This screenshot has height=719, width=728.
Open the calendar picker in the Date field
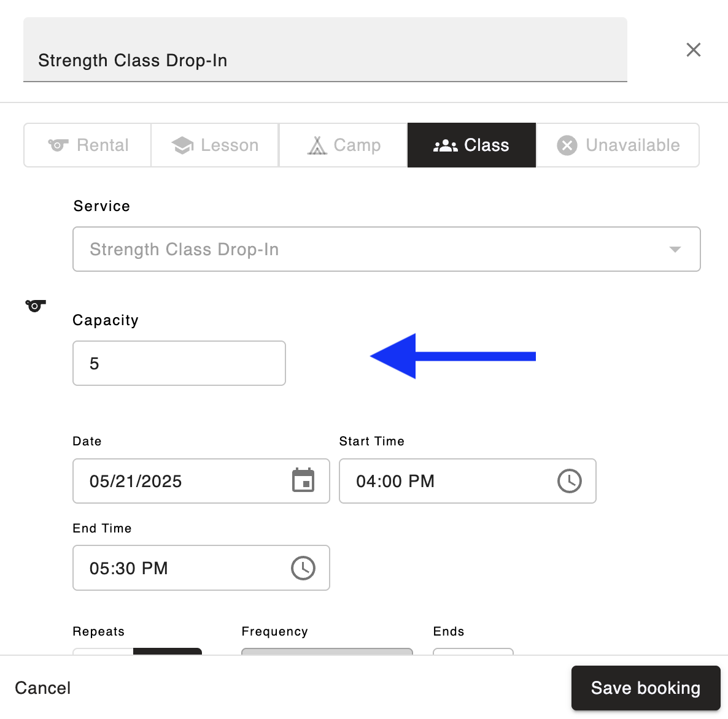tap(303, 480)
